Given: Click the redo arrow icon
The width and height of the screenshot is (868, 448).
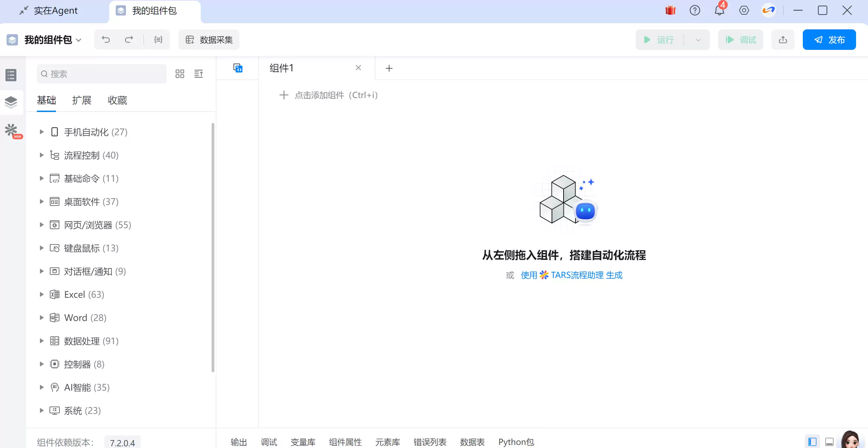Looking at the screenshot, I should [x=129, y=40].
